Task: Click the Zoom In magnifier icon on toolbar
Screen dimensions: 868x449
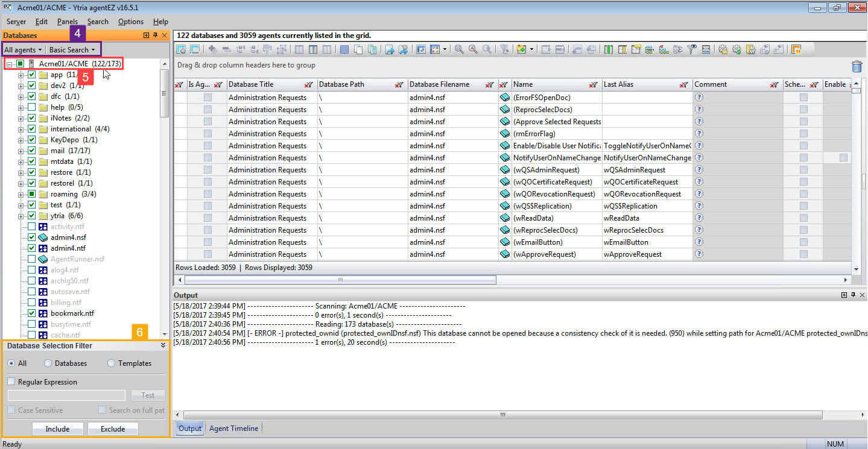Action: point(460,49)
